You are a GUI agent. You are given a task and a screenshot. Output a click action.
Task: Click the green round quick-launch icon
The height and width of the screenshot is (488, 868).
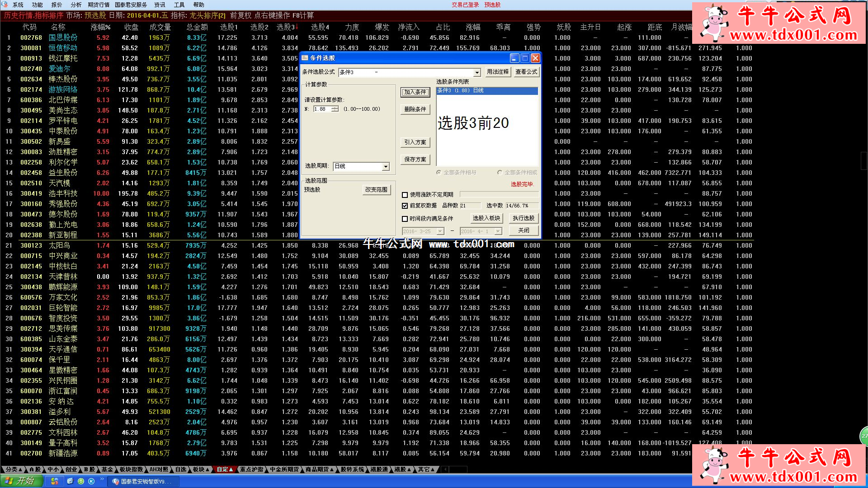pos(81,481)
